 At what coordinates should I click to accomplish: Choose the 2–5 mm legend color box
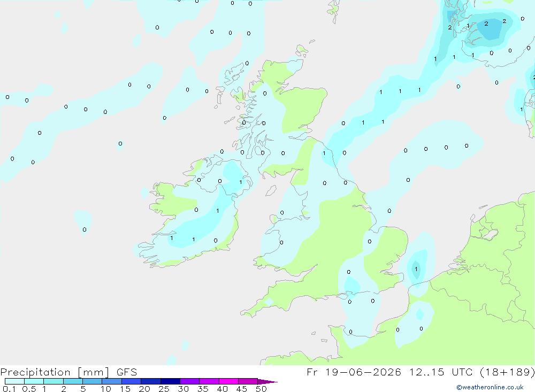point(73,381)
